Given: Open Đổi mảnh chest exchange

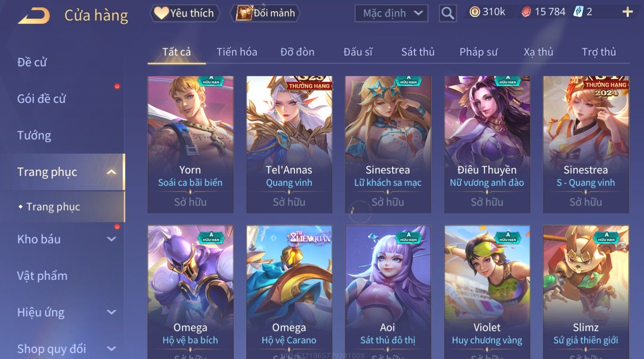Looking at the screenshot, I should point(265,13).
